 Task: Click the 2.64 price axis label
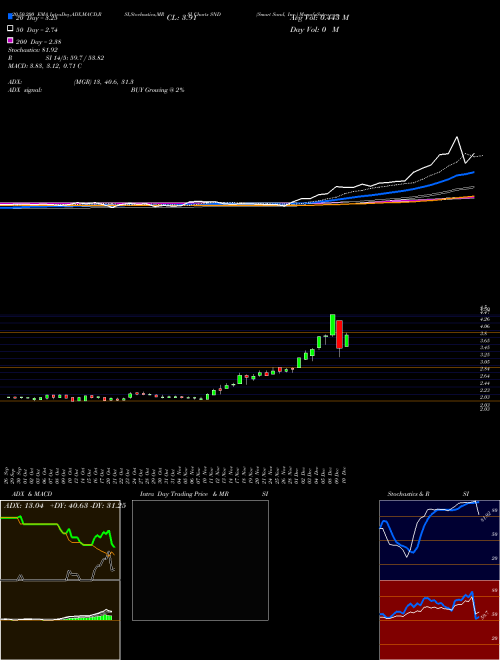(485, 376)
